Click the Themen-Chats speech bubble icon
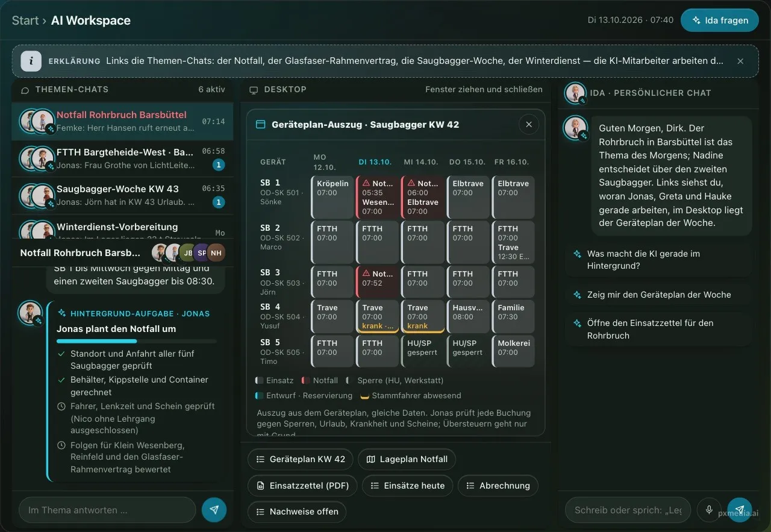This screenshot has height=532, width=771. click(x=25, y=90)
